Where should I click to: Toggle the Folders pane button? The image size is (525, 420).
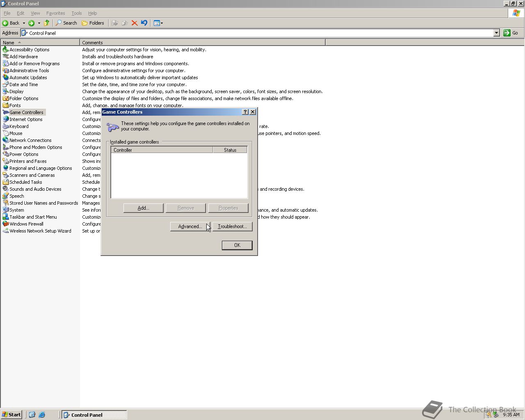click(93, 23)
